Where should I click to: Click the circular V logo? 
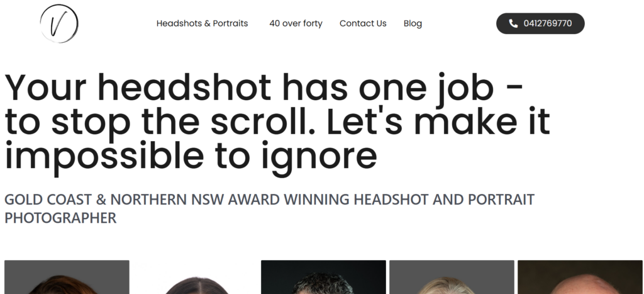click(x=59, y=23)
